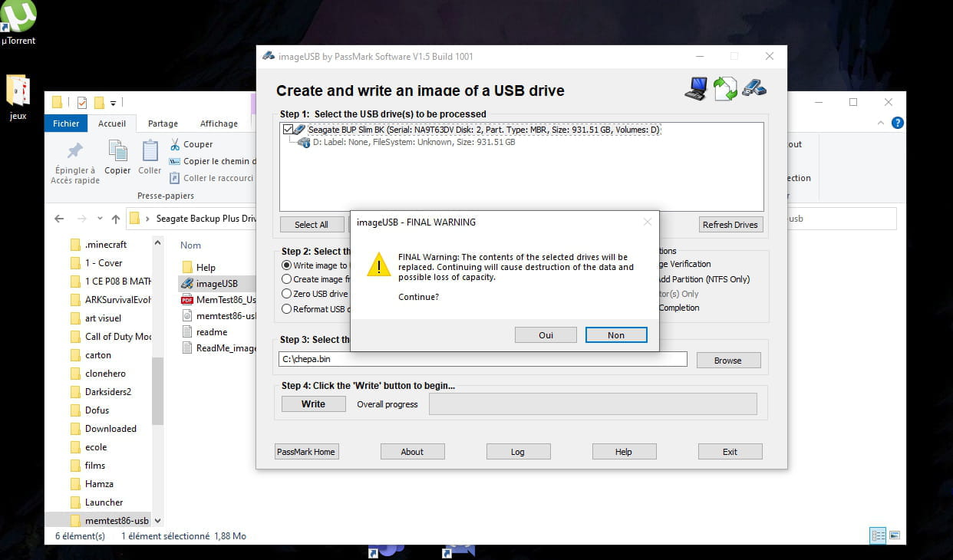This screenshot has height=560, width=953.
Task: Click the Copier icon in Explorer ribbon
Action: click(x=117, y=151)
